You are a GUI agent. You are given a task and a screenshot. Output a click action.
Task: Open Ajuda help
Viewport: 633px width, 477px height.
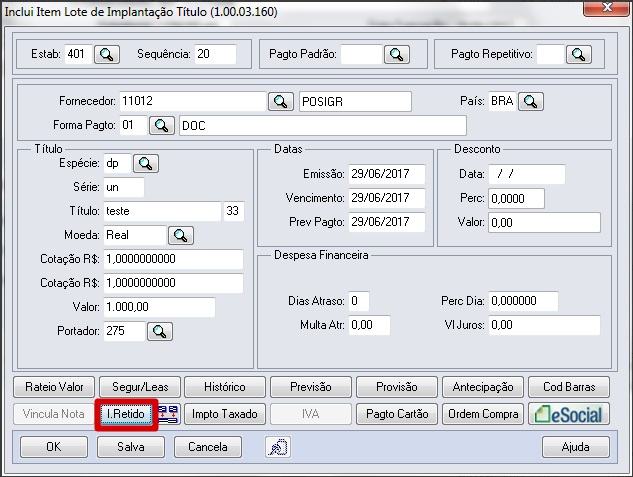576,447
